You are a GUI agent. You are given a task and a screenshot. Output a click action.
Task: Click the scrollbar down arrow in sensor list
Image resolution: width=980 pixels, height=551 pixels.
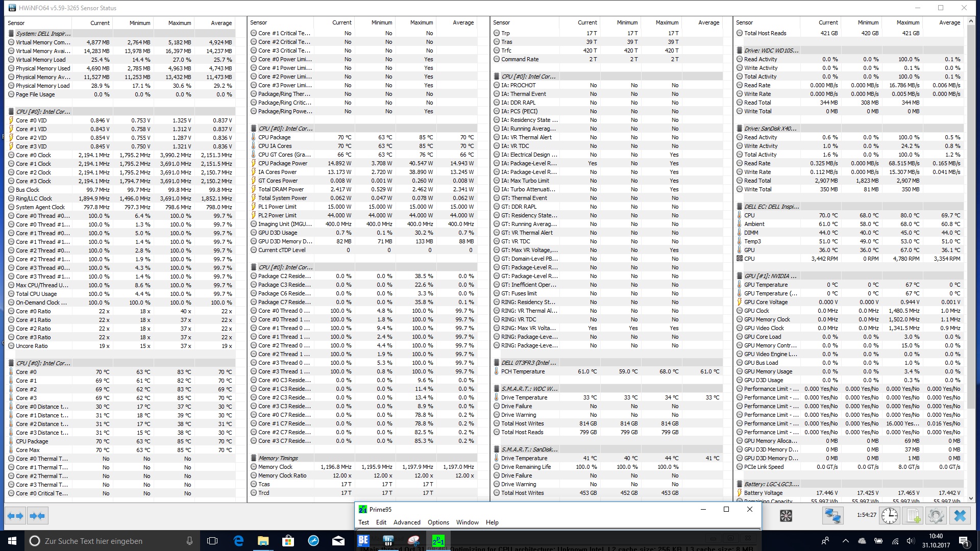(x=971, y=498)
